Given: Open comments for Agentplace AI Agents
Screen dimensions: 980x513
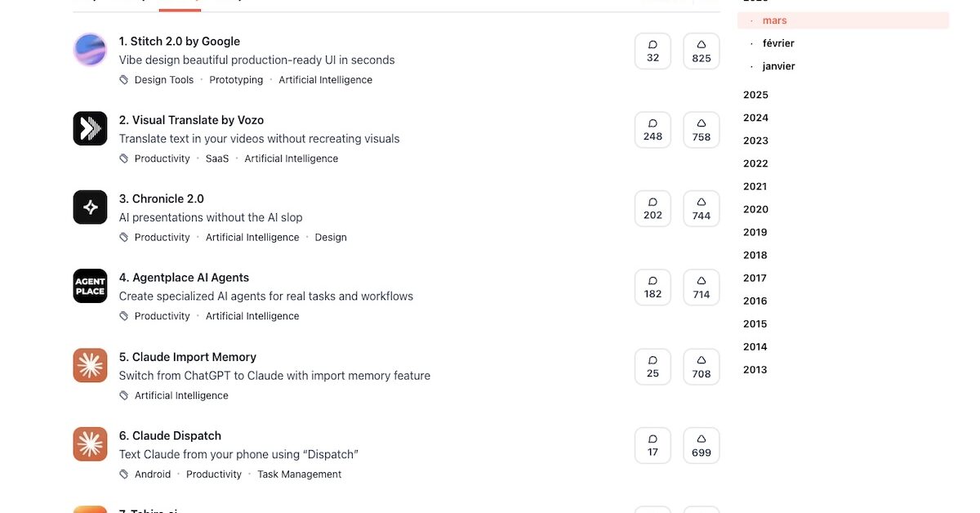Looking at the screenshot, I should pyautogui.click(x=653, y=287).
